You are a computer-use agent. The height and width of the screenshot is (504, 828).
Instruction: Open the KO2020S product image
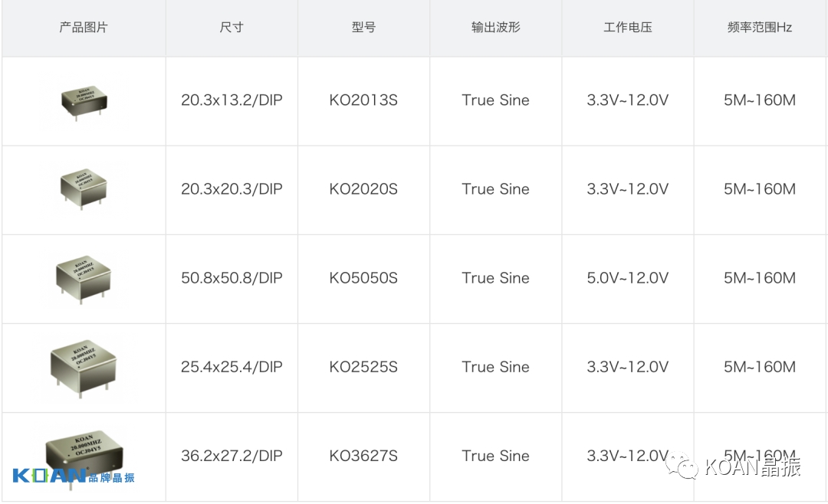tap(83, 188)
